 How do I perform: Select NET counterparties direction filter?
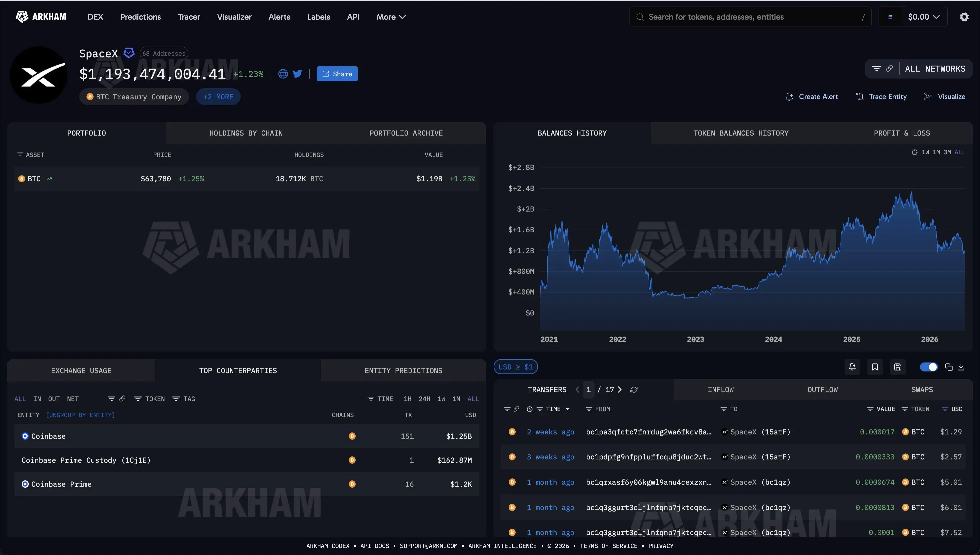72,399
